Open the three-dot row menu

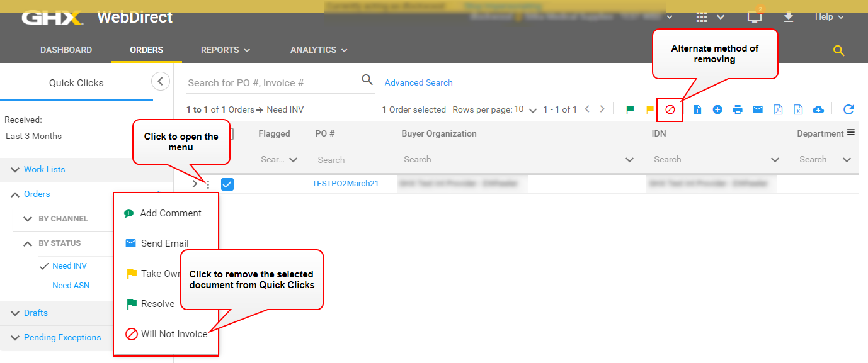coord(208,184)
